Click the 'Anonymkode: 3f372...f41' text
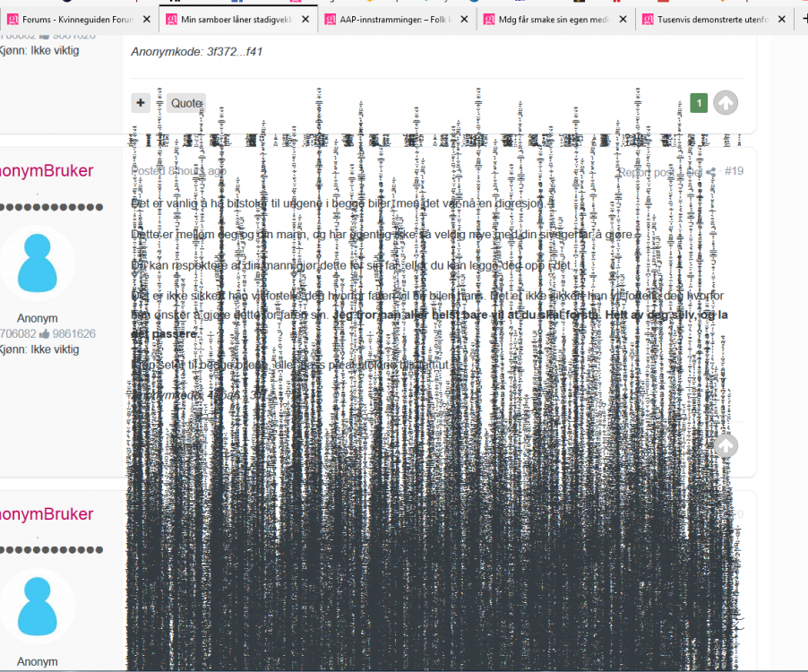 (x=197, y=52)
